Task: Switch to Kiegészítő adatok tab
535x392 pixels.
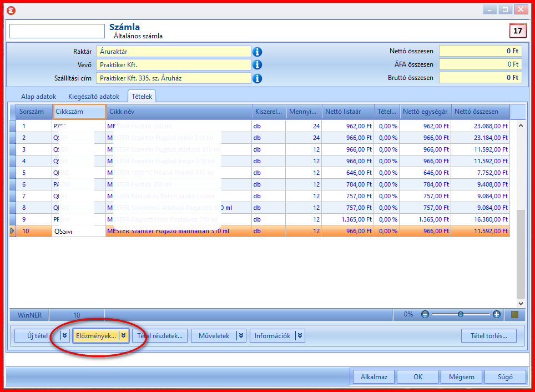Action: click(94, 97)
